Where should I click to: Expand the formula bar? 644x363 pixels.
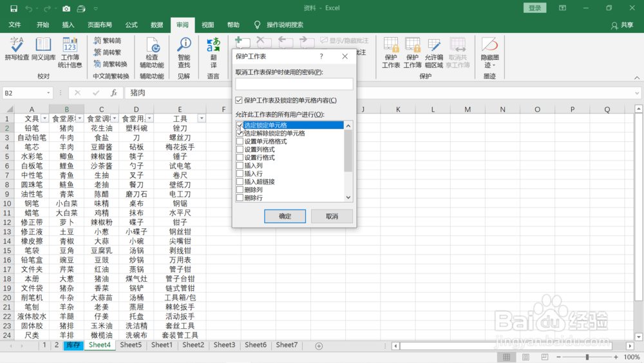(637, 93)
